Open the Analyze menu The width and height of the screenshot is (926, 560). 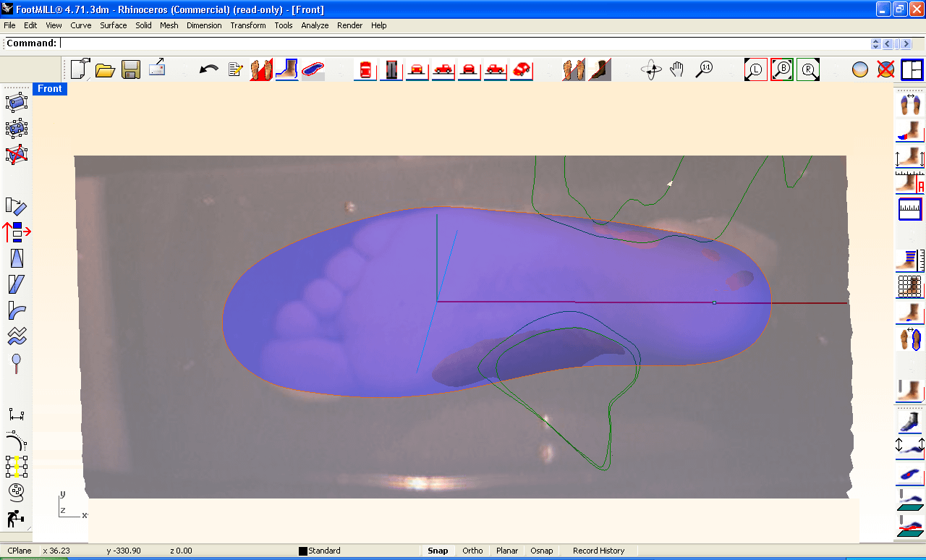315,25
